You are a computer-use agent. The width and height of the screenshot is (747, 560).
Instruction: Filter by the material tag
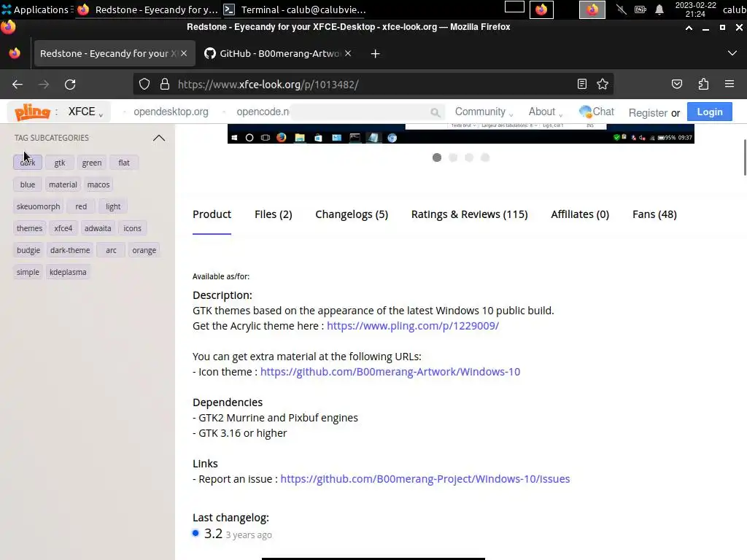[63, 184]
